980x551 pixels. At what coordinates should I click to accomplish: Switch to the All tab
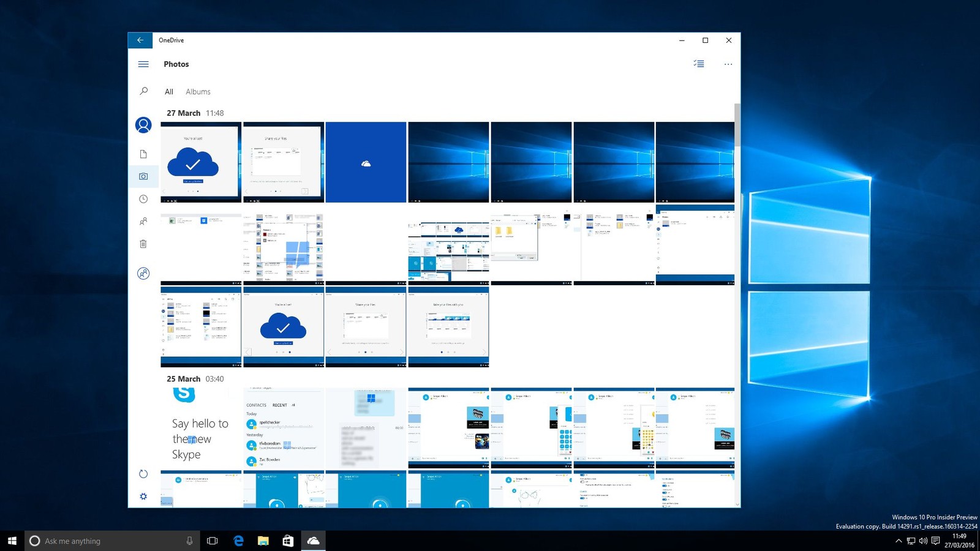[169, 92]
